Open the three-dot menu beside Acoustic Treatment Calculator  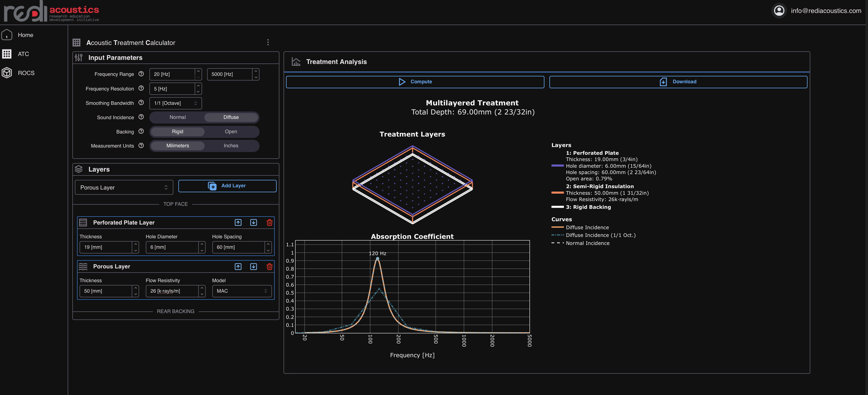coord(268,42)
